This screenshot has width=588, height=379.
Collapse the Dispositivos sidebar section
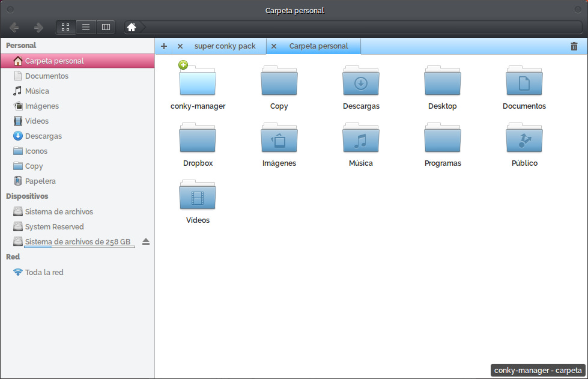pos(27,196)
